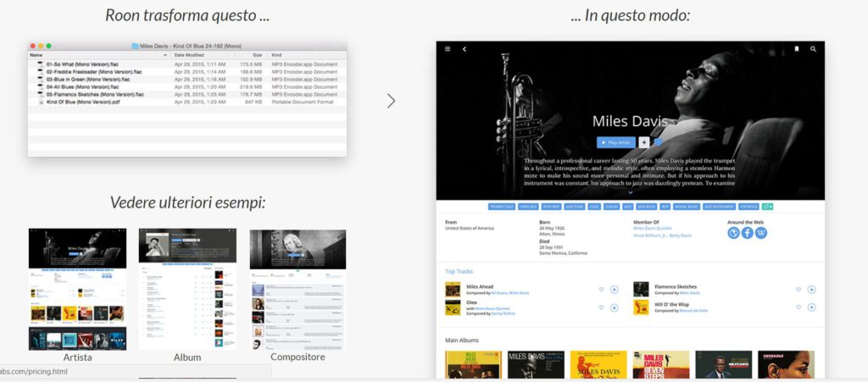Click the right chevron between the examples

click(x=391, y=100)
